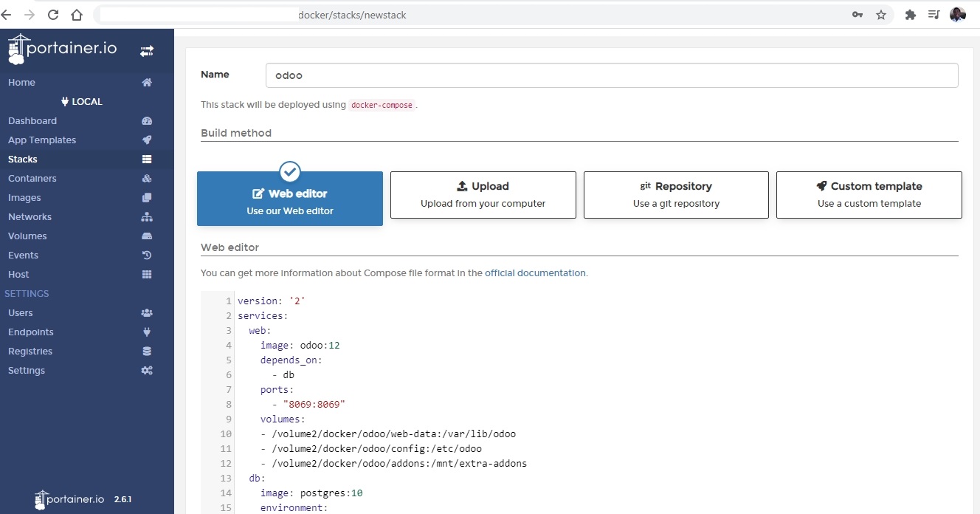Click the stack Name input field
980x514 pixels.
point(612,75)
